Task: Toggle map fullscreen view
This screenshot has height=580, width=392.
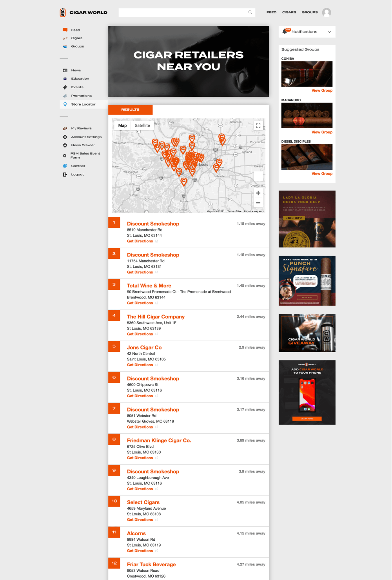Action: click(258, 125)
